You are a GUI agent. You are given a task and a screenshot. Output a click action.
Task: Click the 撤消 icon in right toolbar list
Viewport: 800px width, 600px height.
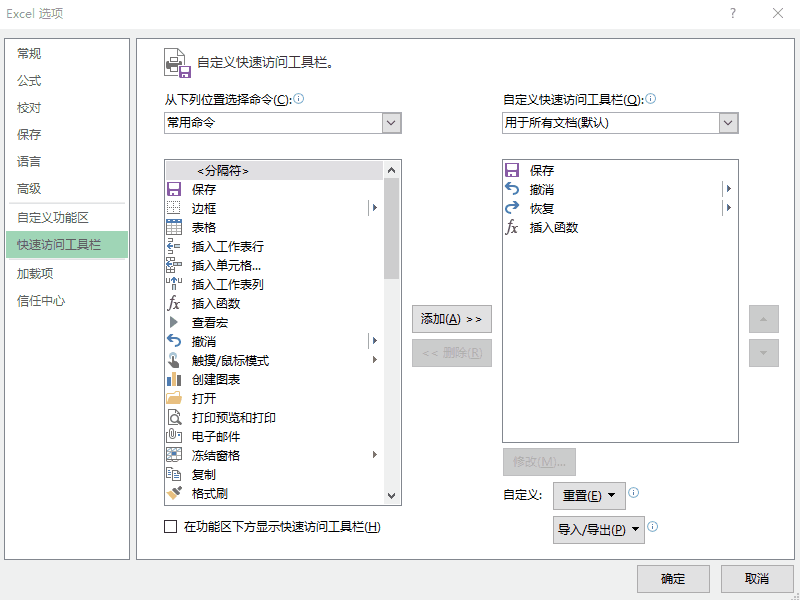[512, 189]
